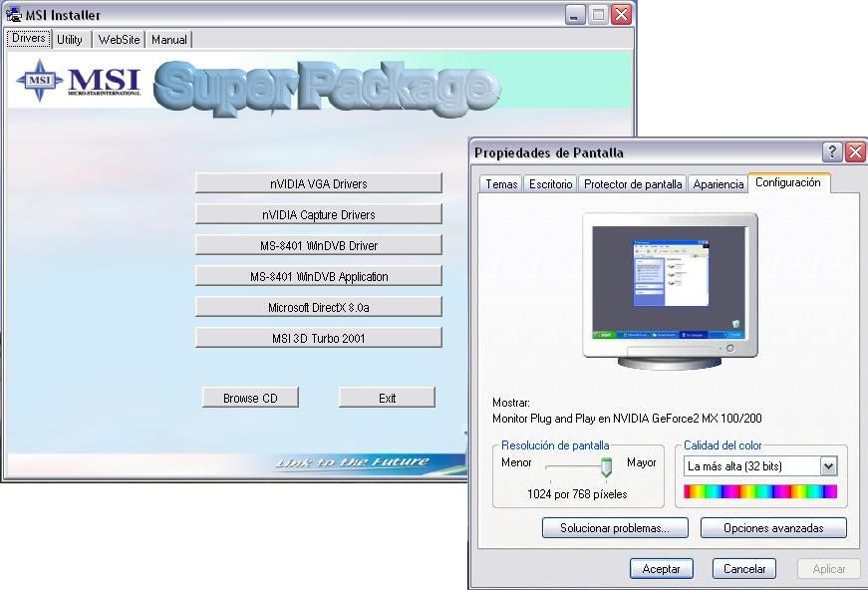Click the MSI logo in the banner
868x590 pixels.
coord(78,81)
